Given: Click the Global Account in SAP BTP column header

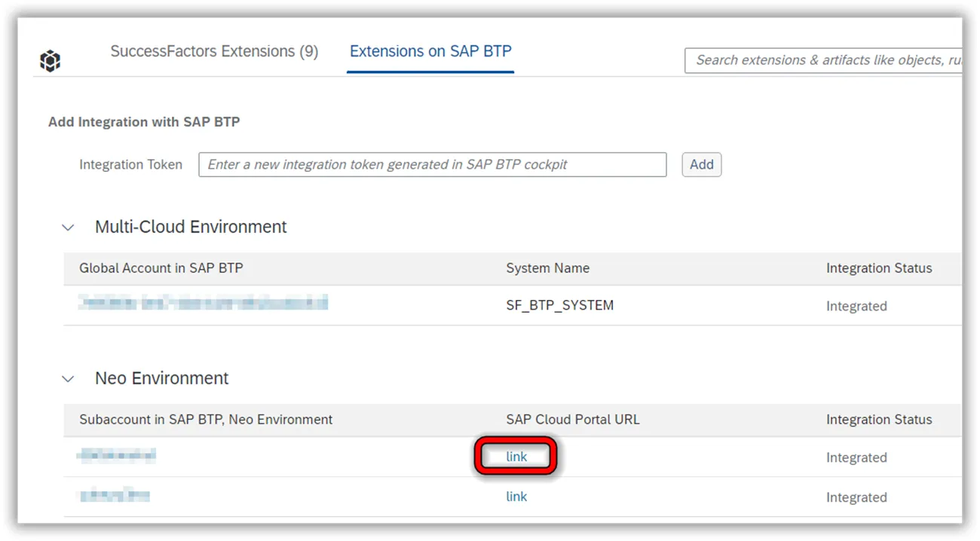Looking at the screenshot, I should click(x=161, y=268).
